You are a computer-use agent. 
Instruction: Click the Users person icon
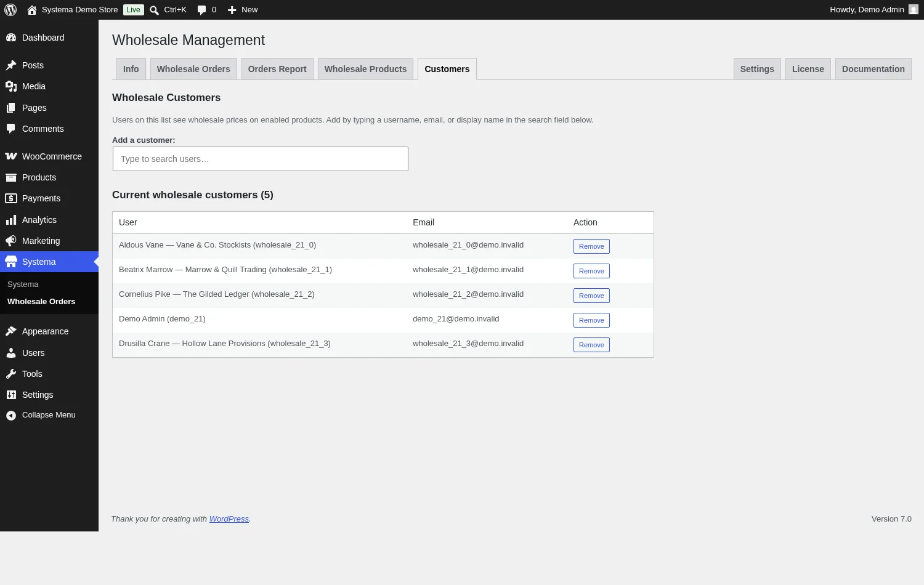(x=11, y=353)
